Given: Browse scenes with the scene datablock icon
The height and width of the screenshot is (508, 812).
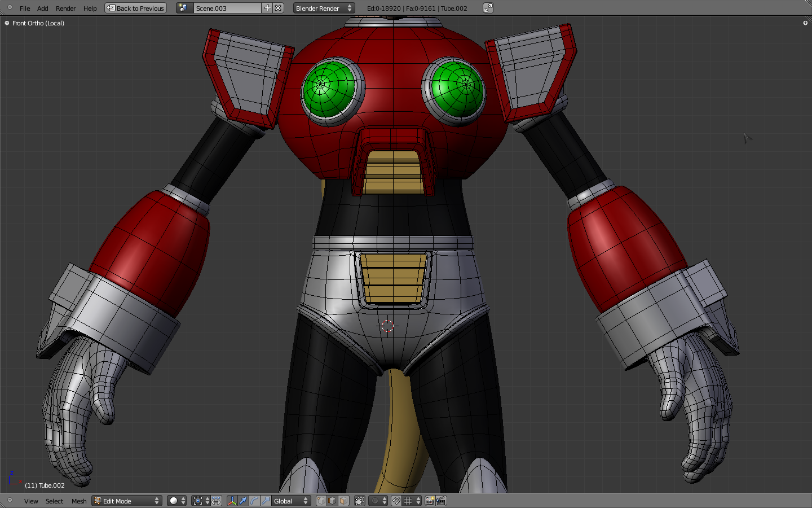Looking at the screenshot, I should click(x=184, y=8).
